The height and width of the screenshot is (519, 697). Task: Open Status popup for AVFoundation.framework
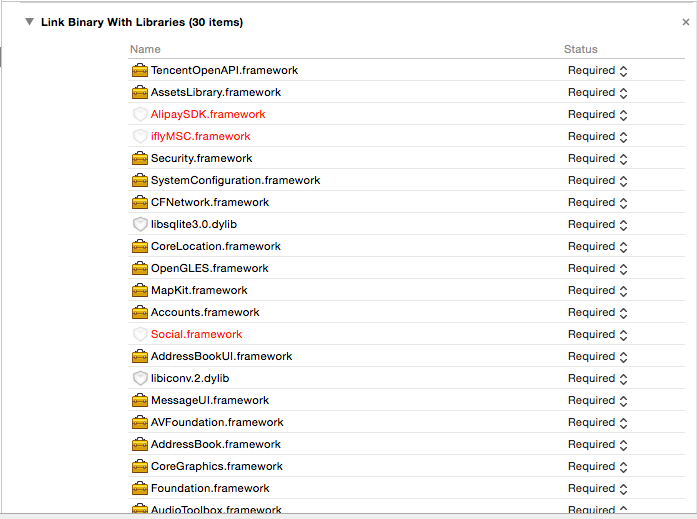pyautogui.click(x=597, y=423)
